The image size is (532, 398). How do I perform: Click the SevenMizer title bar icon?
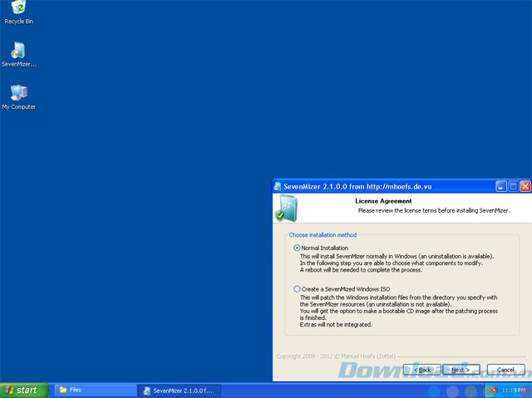coord(279,187)
